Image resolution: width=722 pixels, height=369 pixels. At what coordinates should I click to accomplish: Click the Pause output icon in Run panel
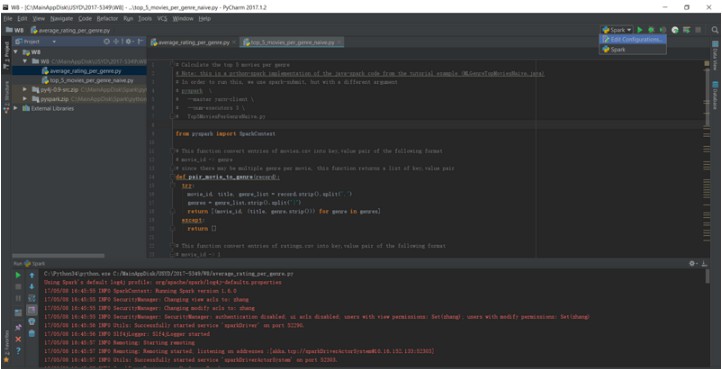click(x=18, y=298)
